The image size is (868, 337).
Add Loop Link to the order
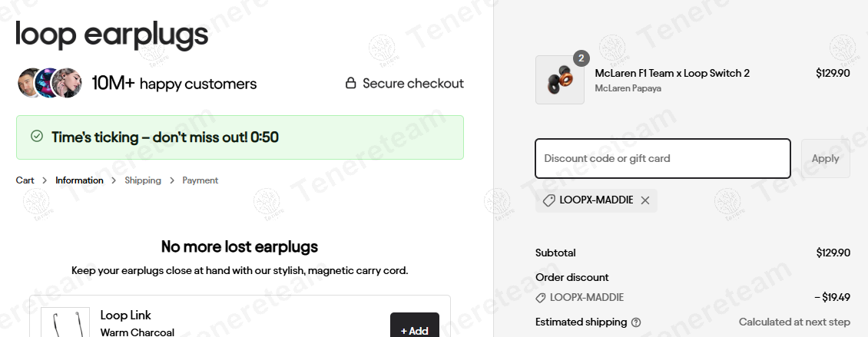[x=414, y=330]
